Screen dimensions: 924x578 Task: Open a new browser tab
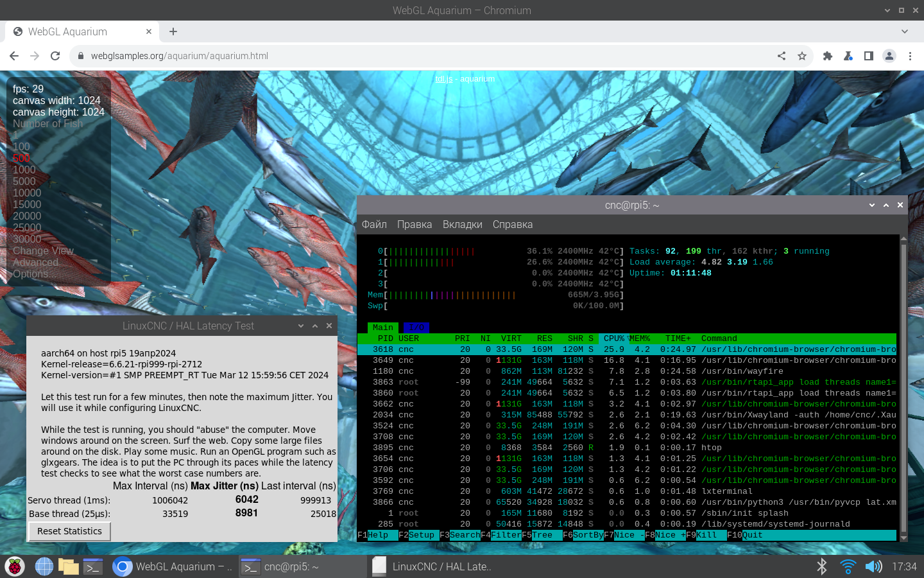coord(173,31)
